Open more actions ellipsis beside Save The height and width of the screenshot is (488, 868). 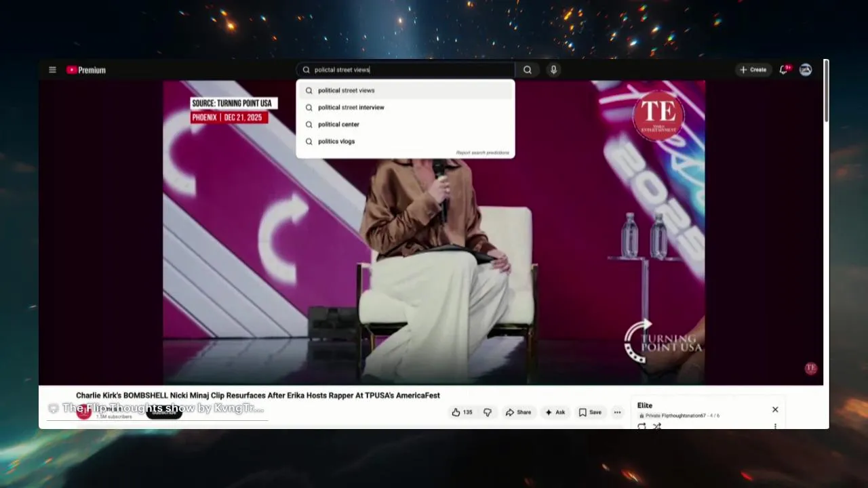point(617,412)
